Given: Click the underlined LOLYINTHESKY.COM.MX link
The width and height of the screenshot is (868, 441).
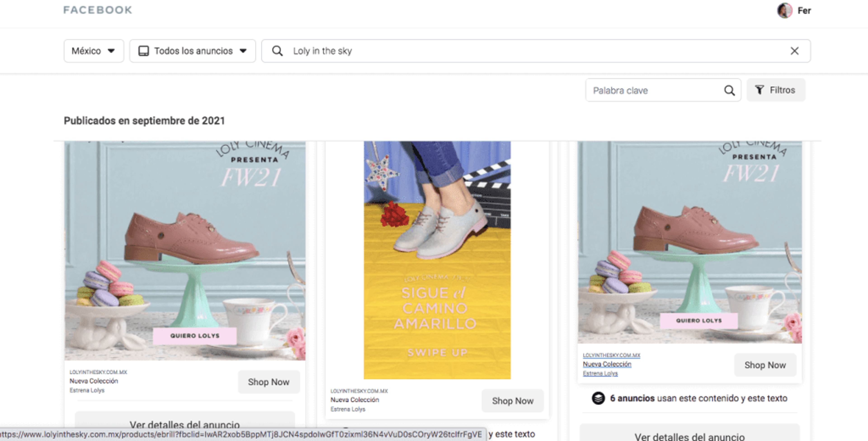Looking at the screenshot, I should click(x=611, y=355).
